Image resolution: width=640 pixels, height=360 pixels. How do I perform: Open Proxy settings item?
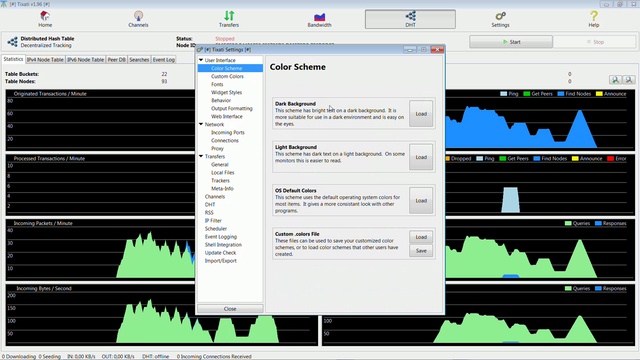(217, 149)
